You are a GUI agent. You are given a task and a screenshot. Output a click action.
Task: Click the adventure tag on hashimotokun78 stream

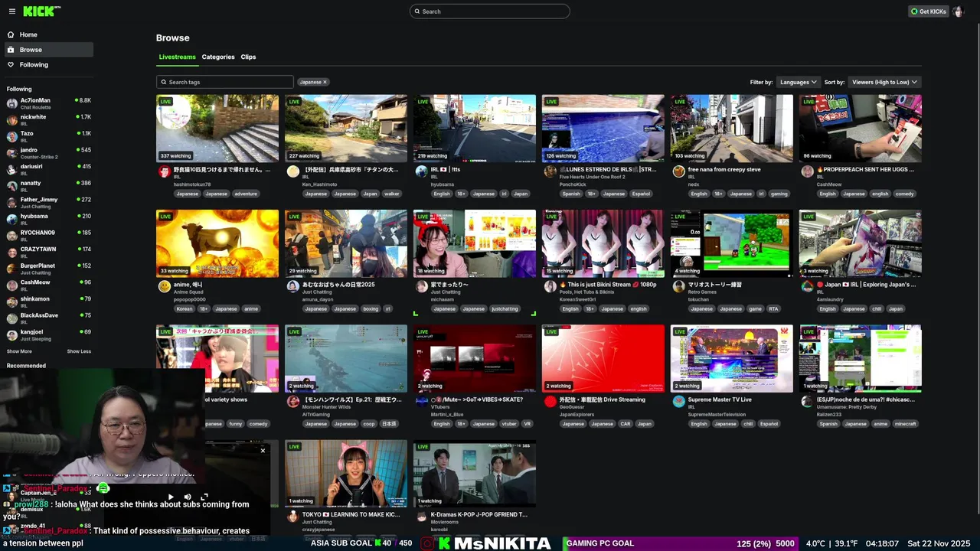tap(246, 194)
